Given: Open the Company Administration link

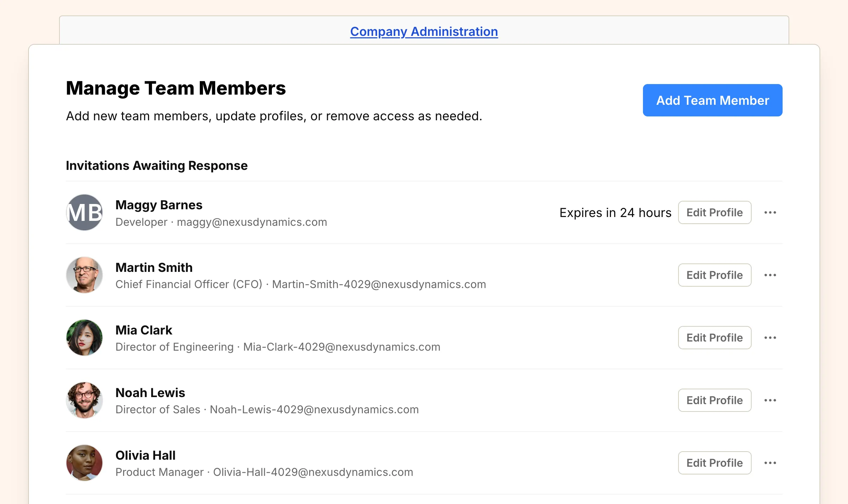Looking at the screenshot, I should click(x=423, y=32).
